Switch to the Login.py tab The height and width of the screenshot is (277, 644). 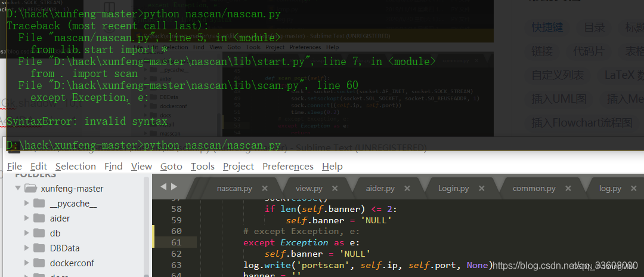pos(453,189)
